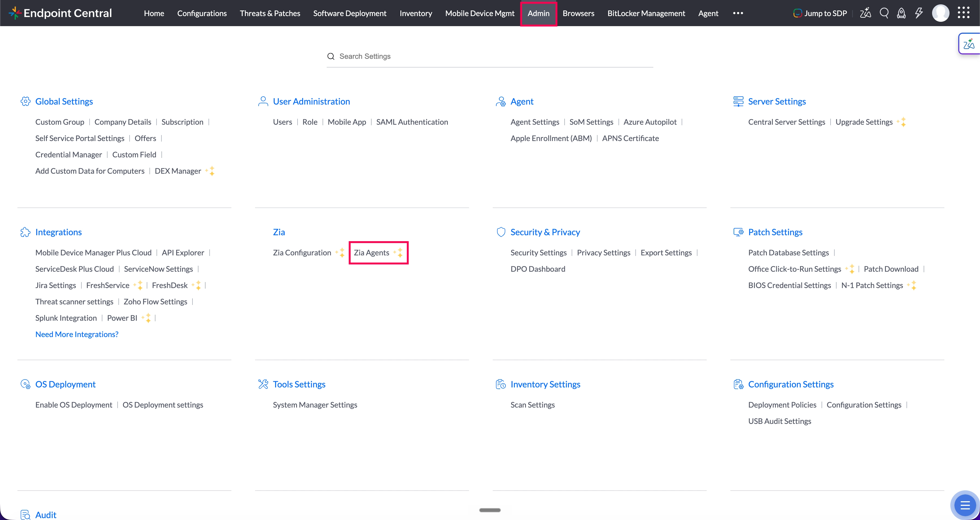Click the sparkle icon beside DEX Manager
980x520 pixels.
coord(210,171)
